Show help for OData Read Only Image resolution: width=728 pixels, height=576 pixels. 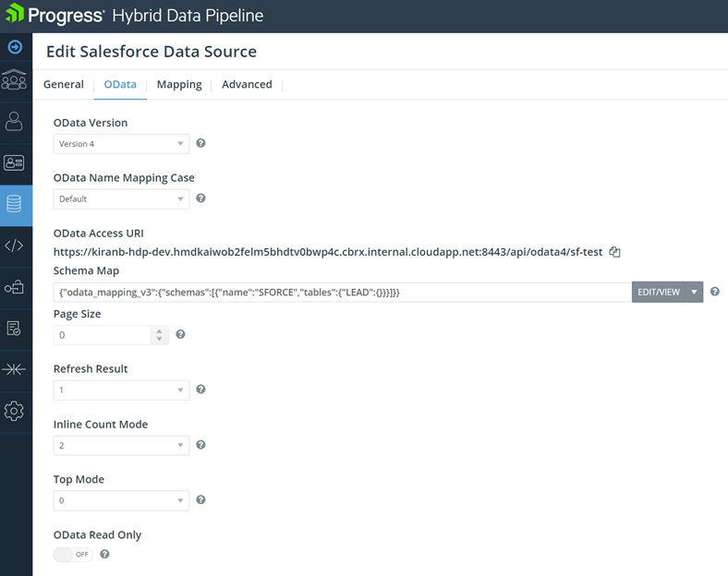[x=105, y=554]
